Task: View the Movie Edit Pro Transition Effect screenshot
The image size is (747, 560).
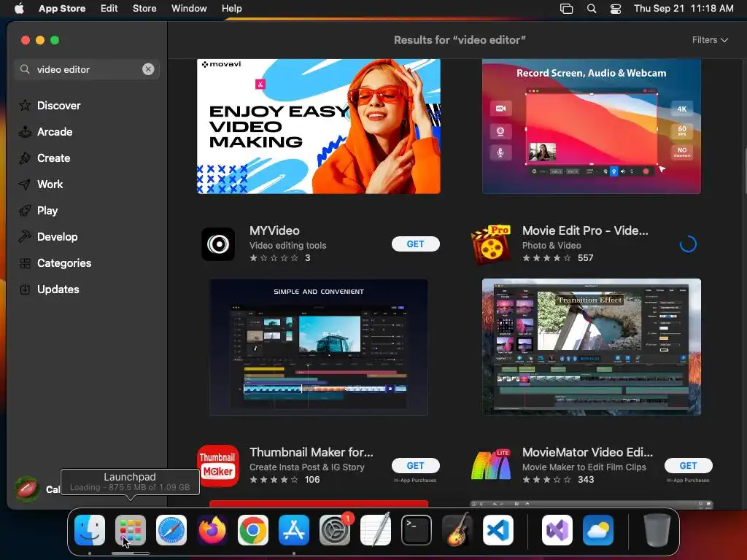Action: coord(591,347)
